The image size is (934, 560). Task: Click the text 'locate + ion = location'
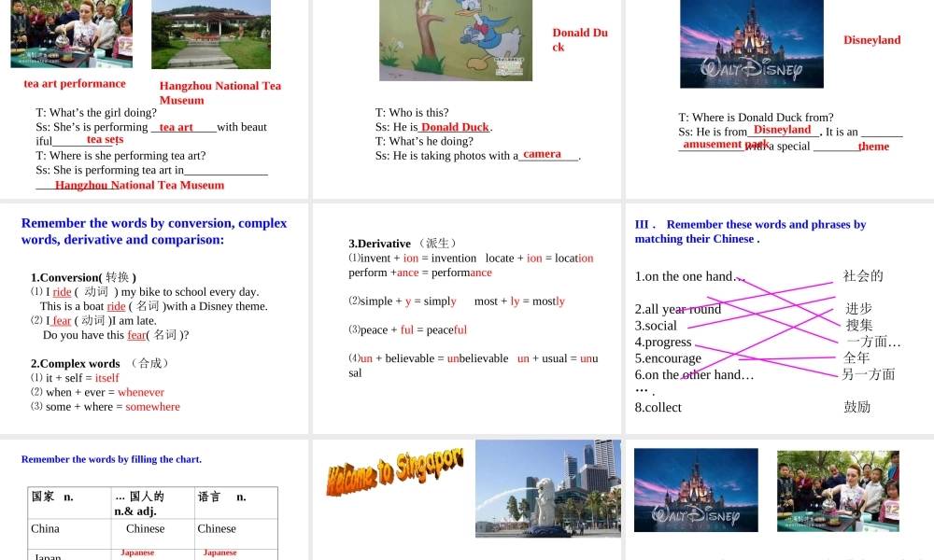(539, 258)
